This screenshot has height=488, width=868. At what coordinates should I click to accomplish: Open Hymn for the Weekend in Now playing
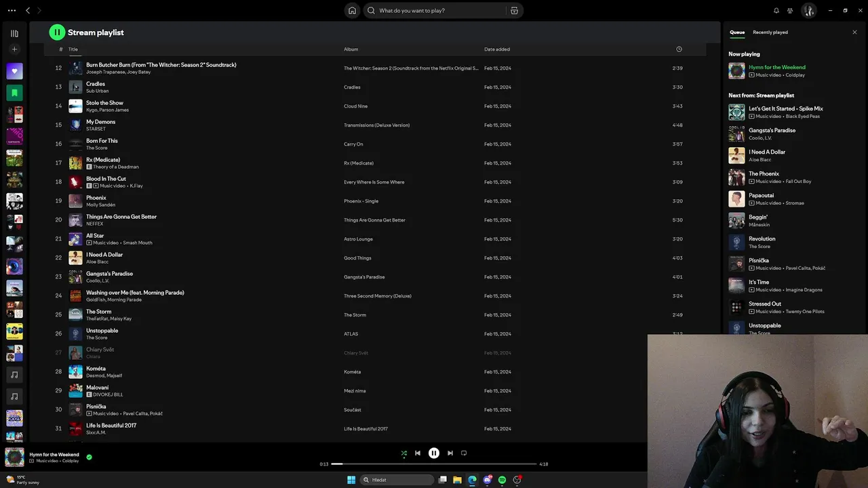point(777,68)
